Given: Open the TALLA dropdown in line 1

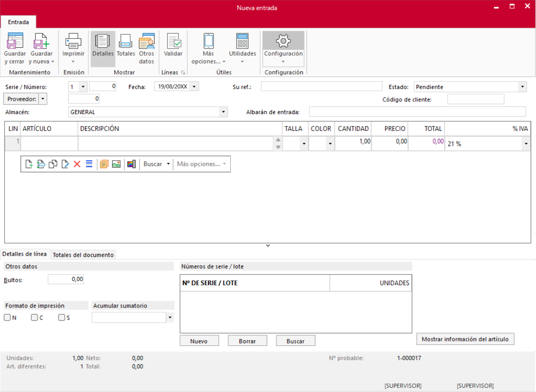Looking at the screenshot, I should [x=304, y=144].
